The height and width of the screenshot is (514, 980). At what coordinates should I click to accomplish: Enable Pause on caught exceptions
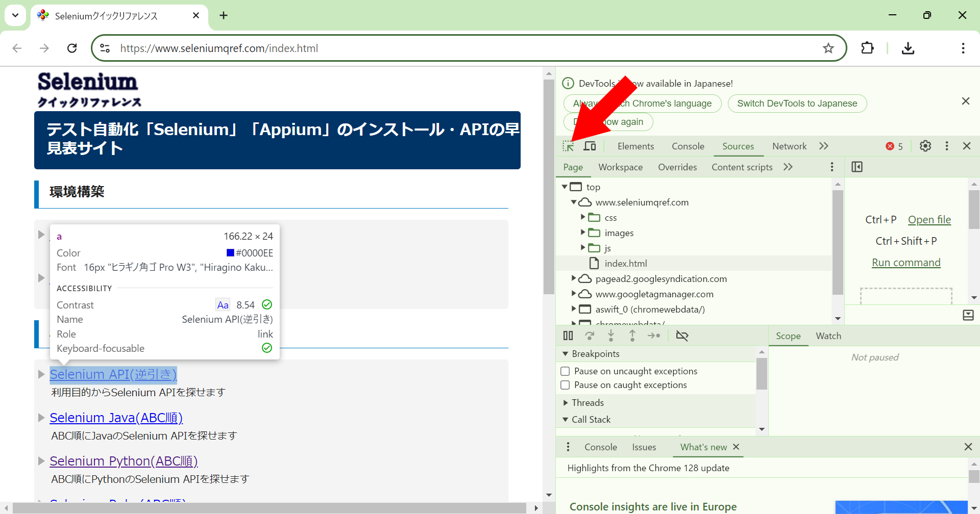[x=566, y=385]
